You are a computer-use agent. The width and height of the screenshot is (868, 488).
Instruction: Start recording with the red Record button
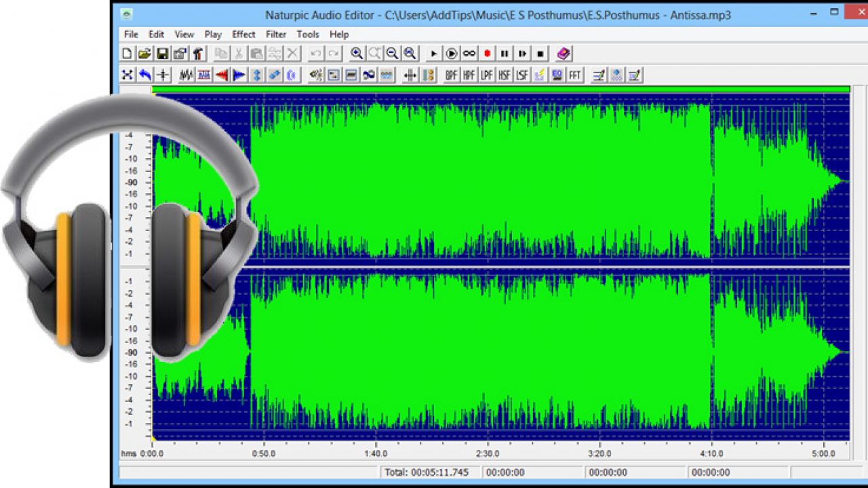coord(487,54)
